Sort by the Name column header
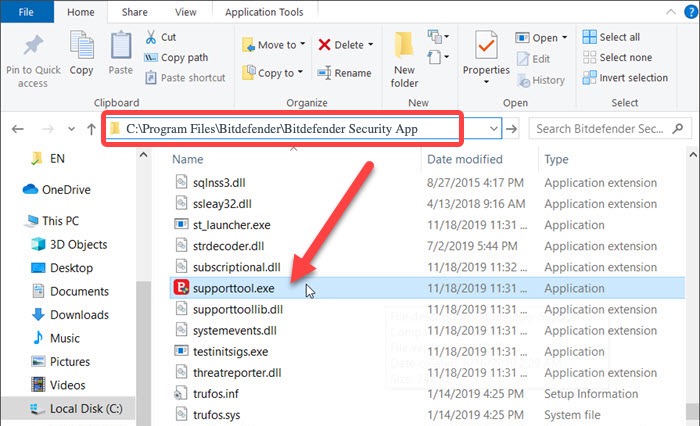This screenshot has height=426, width=700. point(188,159)
